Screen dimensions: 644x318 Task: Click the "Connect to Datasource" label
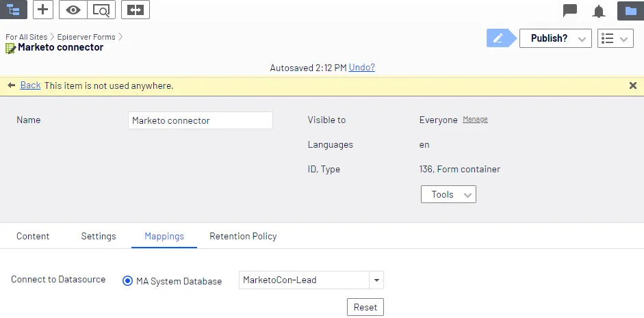[x=58, y=280]
